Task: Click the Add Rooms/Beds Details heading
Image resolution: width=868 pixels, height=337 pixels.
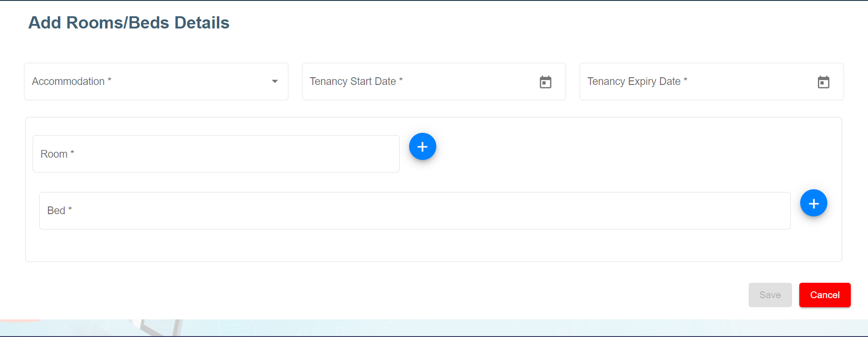Action: [129, 23]
